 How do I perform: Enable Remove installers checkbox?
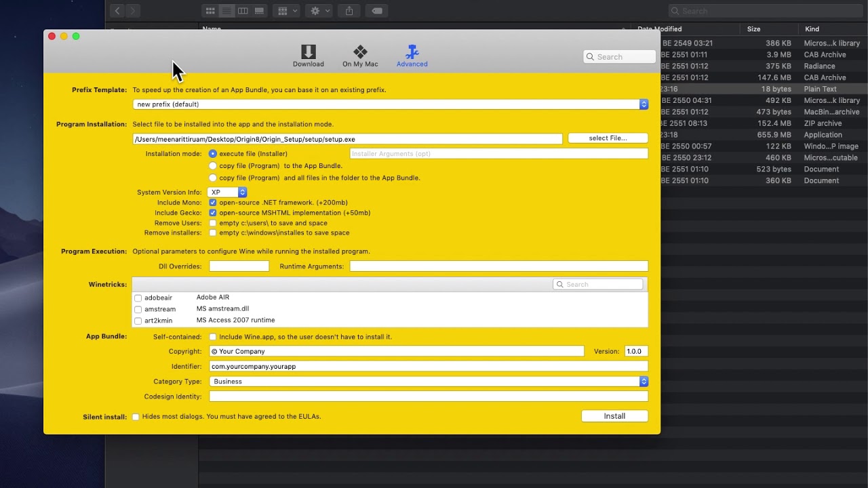click(213, 232)
